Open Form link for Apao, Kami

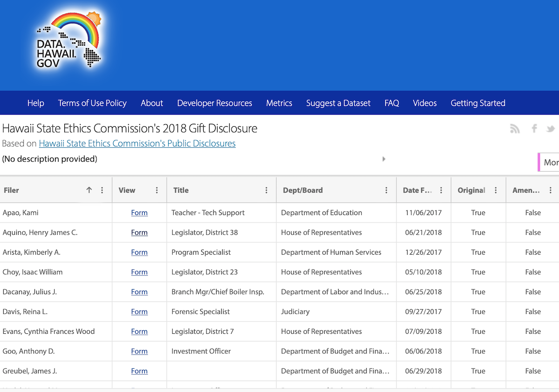coord(139,213)
